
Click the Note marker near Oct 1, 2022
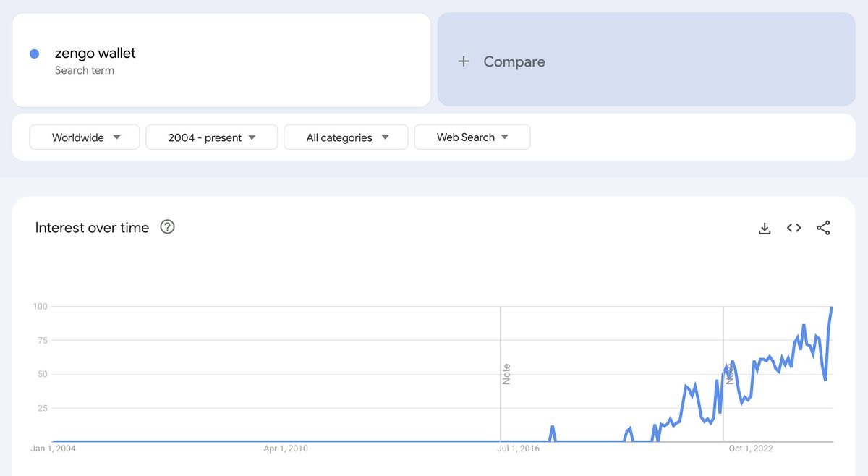[x=730, y=374]
